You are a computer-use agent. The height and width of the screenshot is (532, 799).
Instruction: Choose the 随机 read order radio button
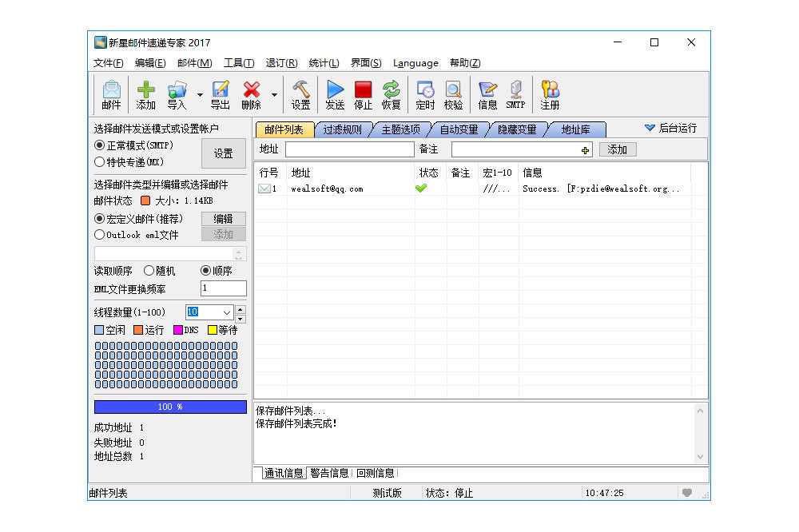click(149, 271)
